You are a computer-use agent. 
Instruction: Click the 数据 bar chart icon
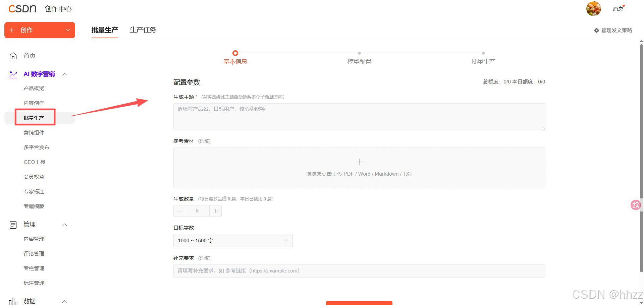pyautogui.click(x=13, y=301)
